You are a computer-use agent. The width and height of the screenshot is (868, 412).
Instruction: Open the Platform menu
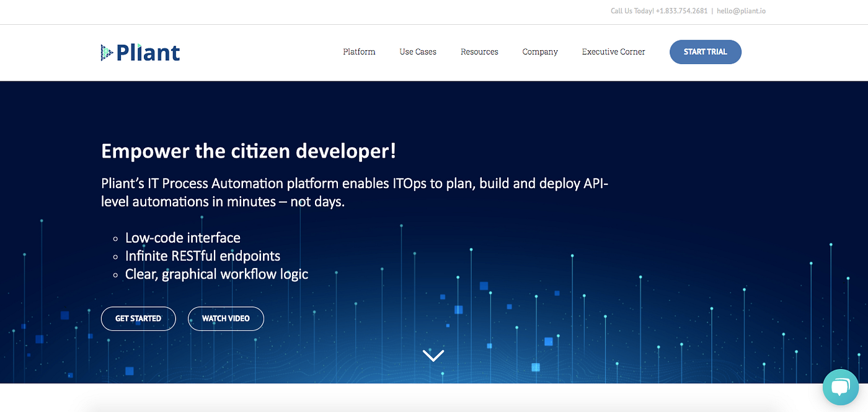tap(359, 52)
